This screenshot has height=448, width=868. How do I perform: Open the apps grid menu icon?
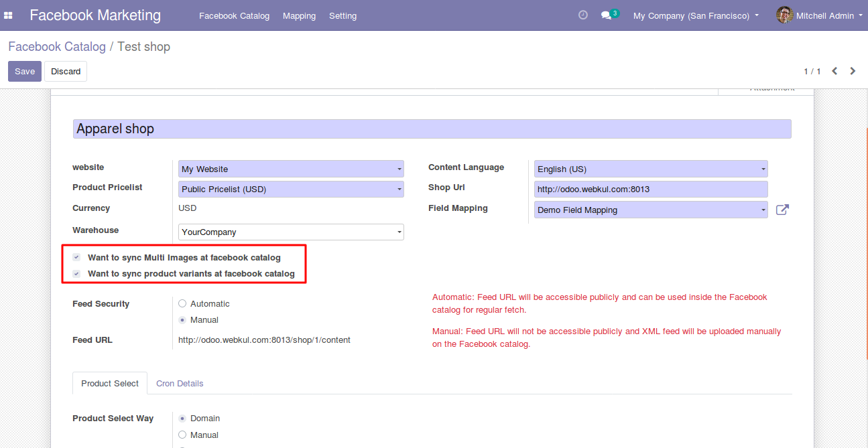[x=9, y=15]
